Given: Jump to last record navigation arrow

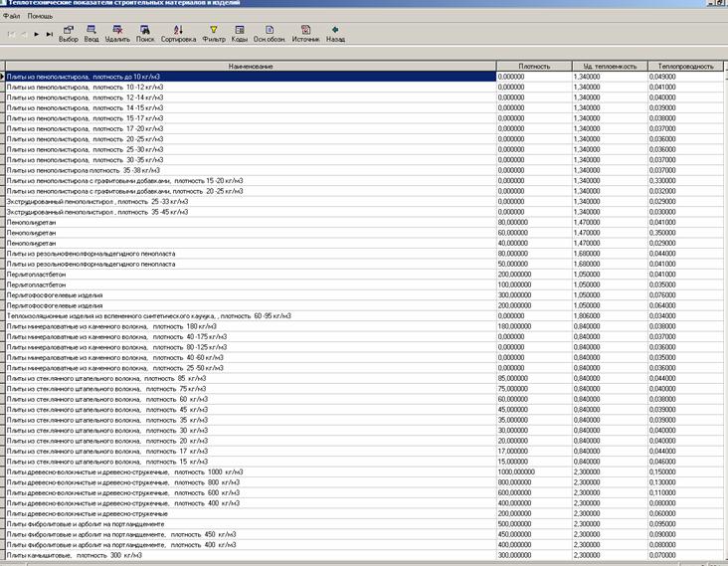Looking at the screenshot, I should (50, 34).
